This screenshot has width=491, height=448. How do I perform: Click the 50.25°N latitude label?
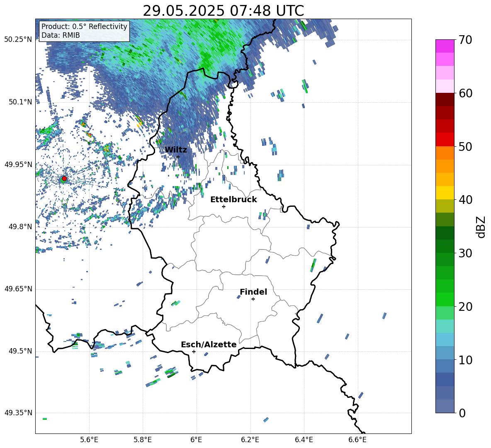pyautogui.click(x=18, y=40)
